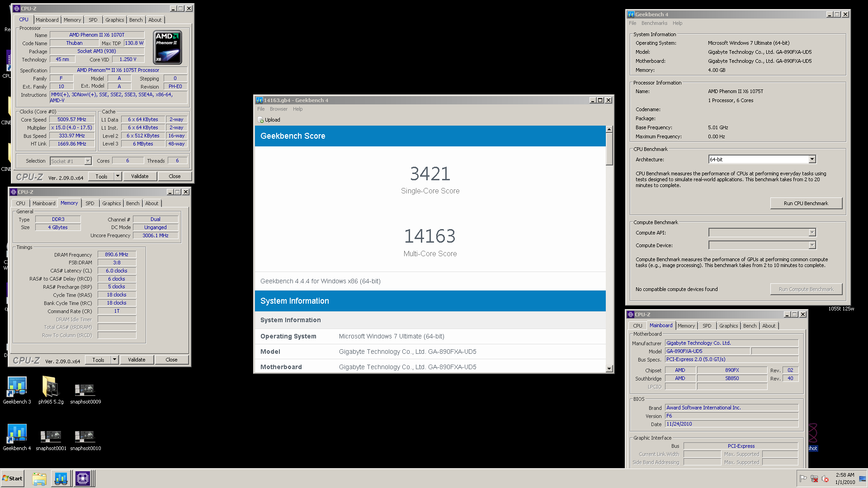Viewport: 868px width, 488px height.
Task: Click the Tools button in Memory window
Action: [98, 360]
